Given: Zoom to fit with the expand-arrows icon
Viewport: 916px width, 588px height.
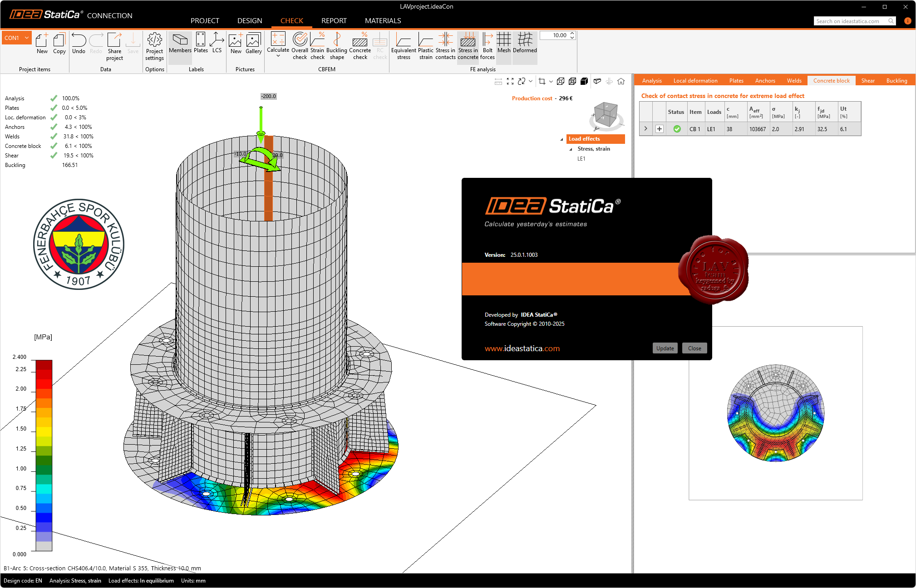Looking at the screenshot, I should coord(510,81).
